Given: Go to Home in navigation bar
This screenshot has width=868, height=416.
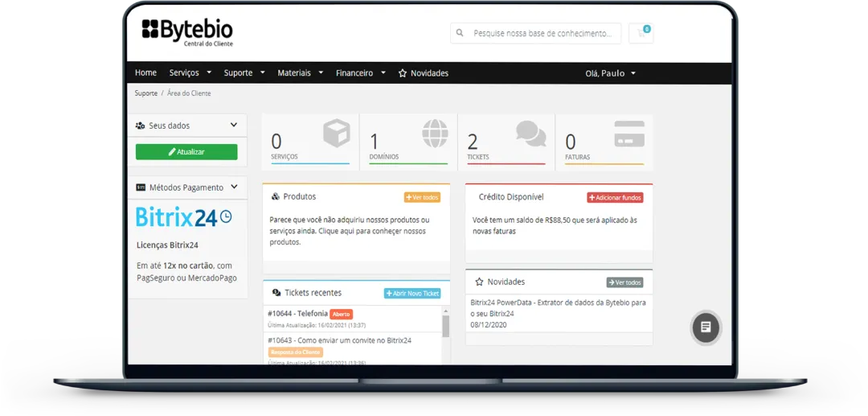Looking at the screenshot, I should tap(145, 73).
